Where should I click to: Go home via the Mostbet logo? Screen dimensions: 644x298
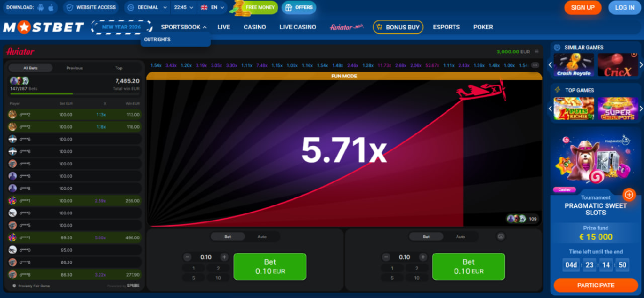click(43, 27)
